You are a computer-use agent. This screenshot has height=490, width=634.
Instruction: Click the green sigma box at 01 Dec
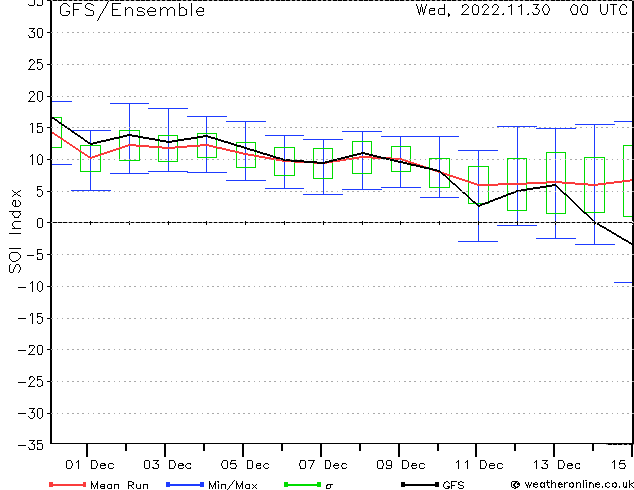(x=90, y=158)
